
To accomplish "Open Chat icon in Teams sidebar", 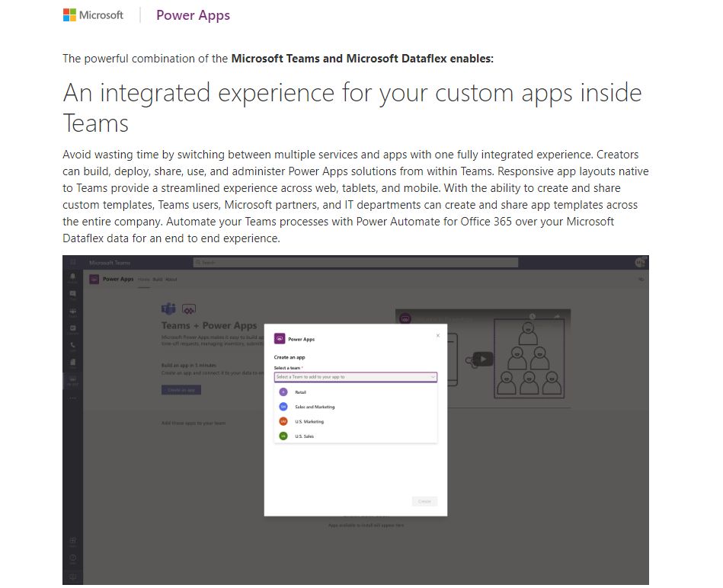I will [x=73, y=295].
